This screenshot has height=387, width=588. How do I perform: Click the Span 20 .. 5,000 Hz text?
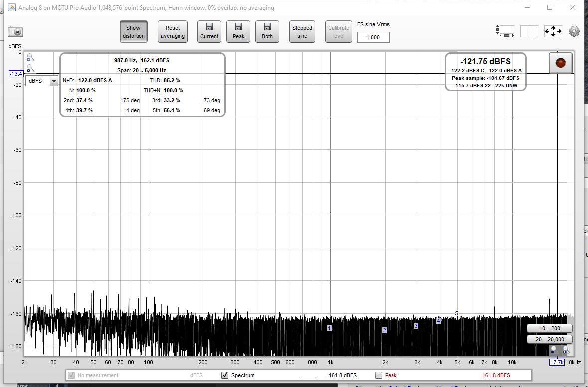click(x=142, y=70)
